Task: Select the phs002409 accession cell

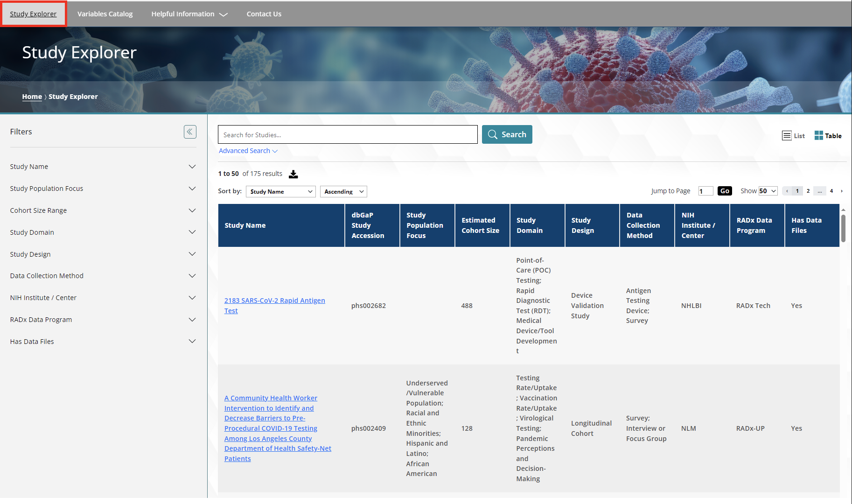Action: [x=369, y=428]
